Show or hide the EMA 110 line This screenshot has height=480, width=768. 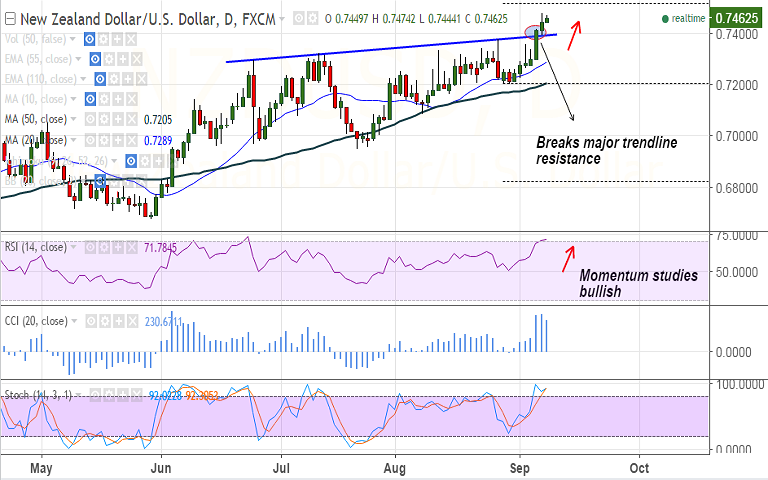click(x=102, y=78)
